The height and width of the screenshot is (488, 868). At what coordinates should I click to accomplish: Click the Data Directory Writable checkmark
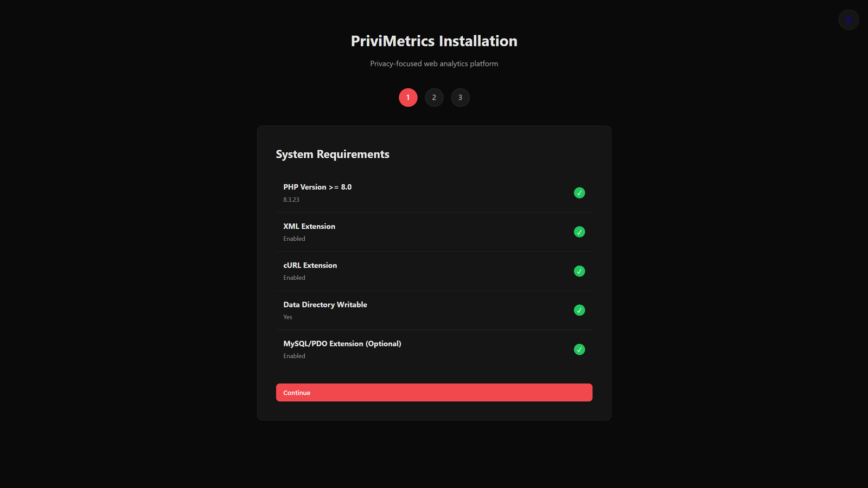(579, 310)
